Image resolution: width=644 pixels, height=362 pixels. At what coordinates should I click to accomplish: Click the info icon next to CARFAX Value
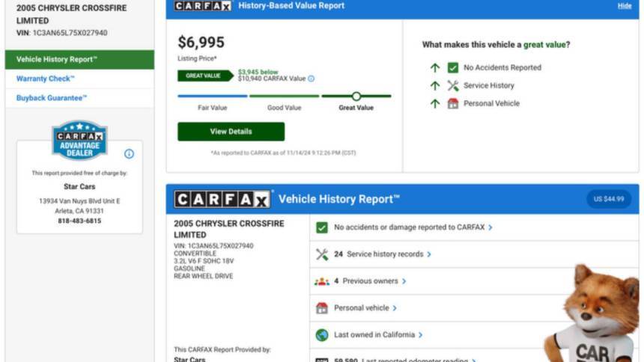312,79
